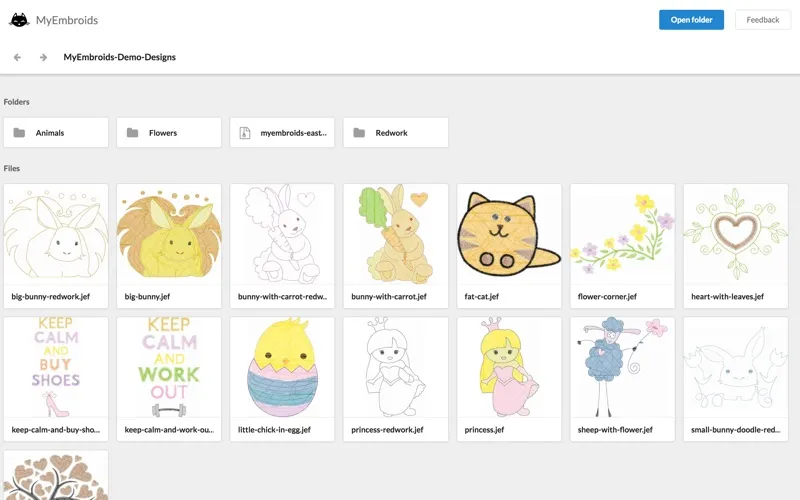The width and height of the screenshot is (800, 500).
Task: Click the Redwork folder icon
Action: point(359,133)
